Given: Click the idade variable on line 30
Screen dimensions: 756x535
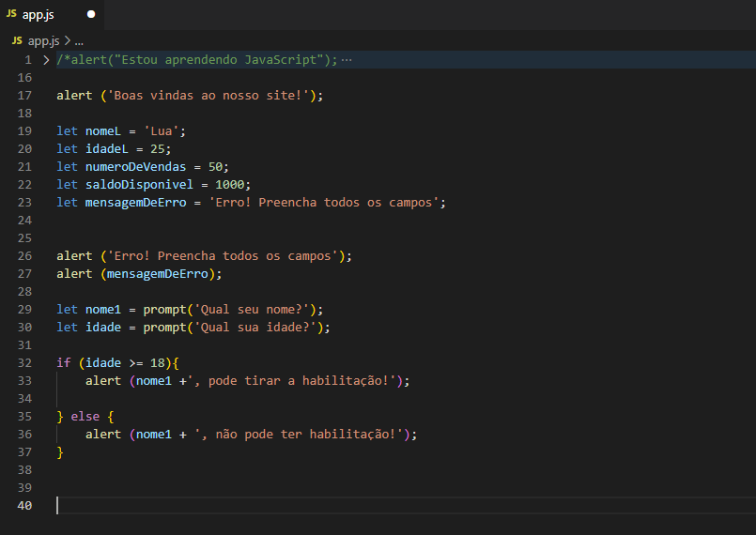Looking at the screenshot, I should point(103,328).
